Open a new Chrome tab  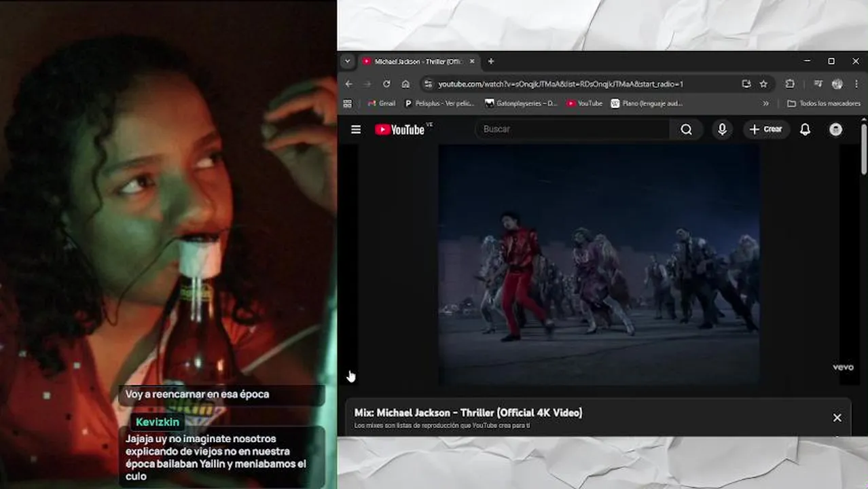(x=491, y=61)
